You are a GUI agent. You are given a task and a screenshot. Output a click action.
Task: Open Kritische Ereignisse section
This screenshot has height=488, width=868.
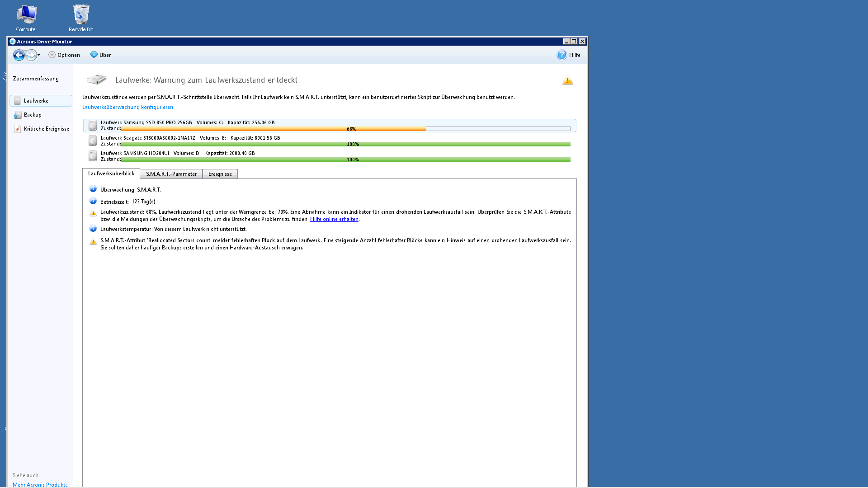(46, 129)
